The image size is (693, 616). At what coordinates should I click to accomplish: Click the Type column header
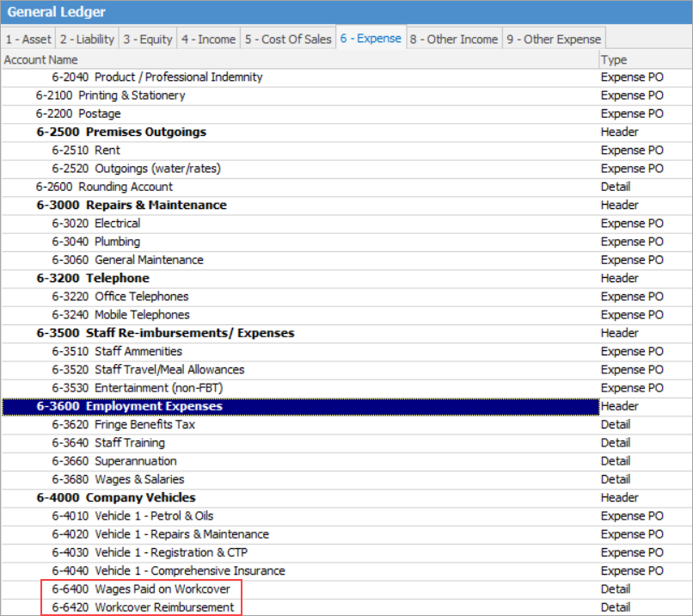614,59
